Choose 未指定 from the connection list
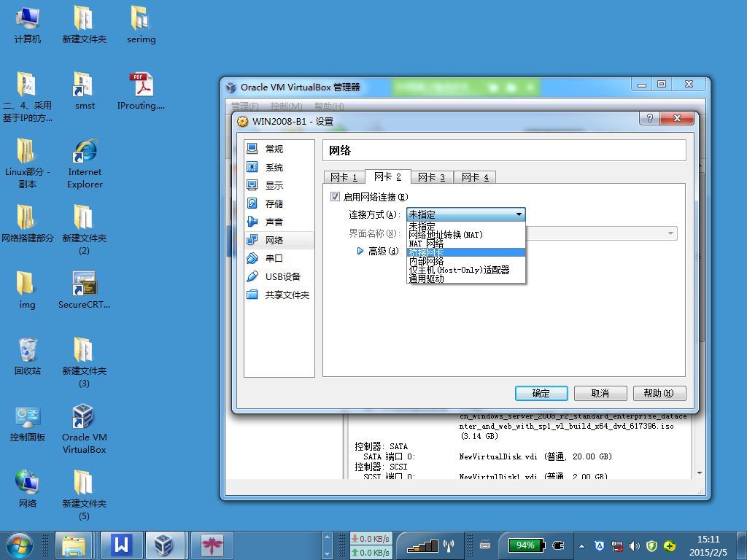 (x=466, y=226)
